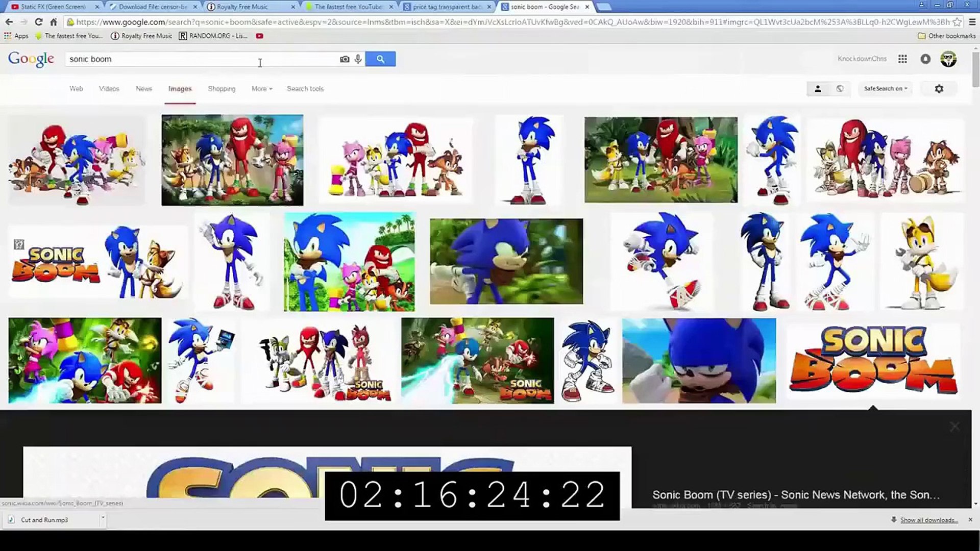
Task: Hide private results with globe toggle
Action: 840,89
